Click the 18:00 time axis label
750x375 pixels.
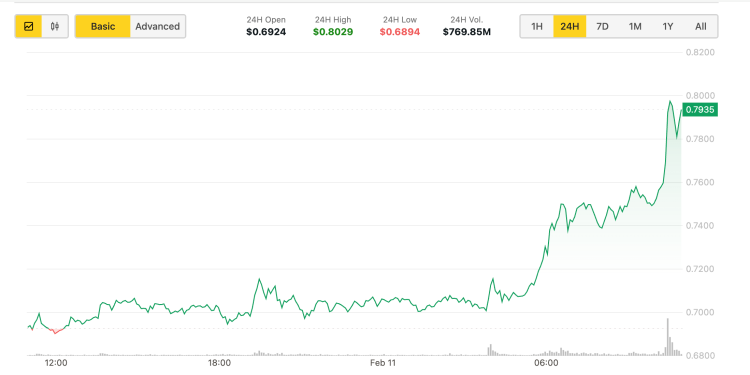click(220, 363)
